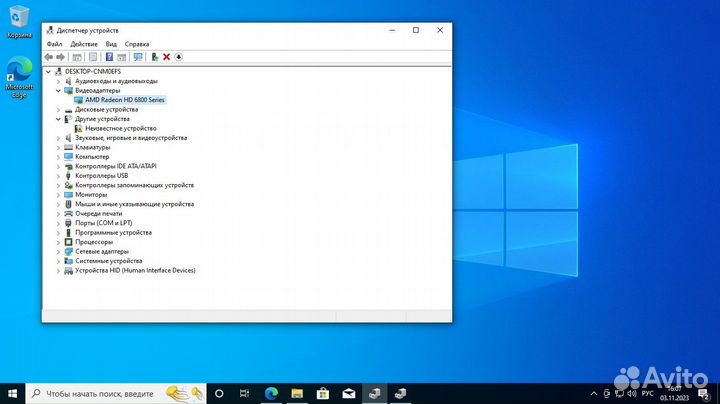
Task: Select the AMD Radeon HD 6800 Series device
Action: [124, 100]
